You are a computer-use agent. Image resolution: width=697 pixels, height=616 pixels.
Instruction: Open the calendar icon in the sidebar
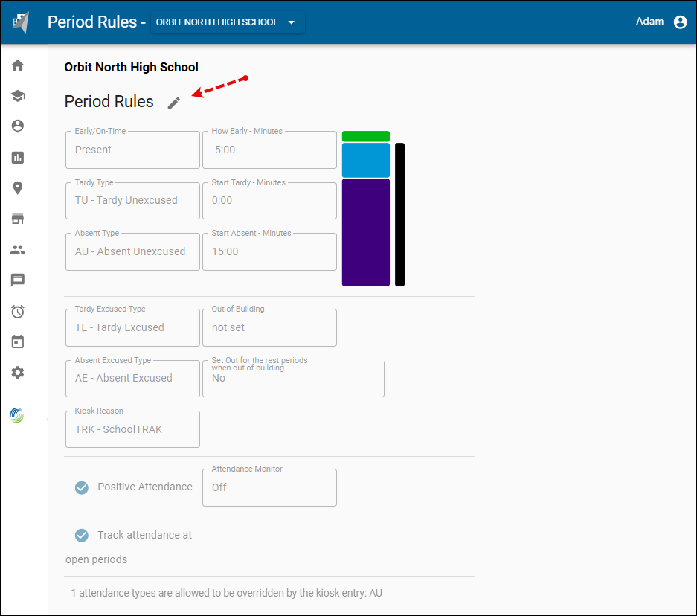pos(17,341)
